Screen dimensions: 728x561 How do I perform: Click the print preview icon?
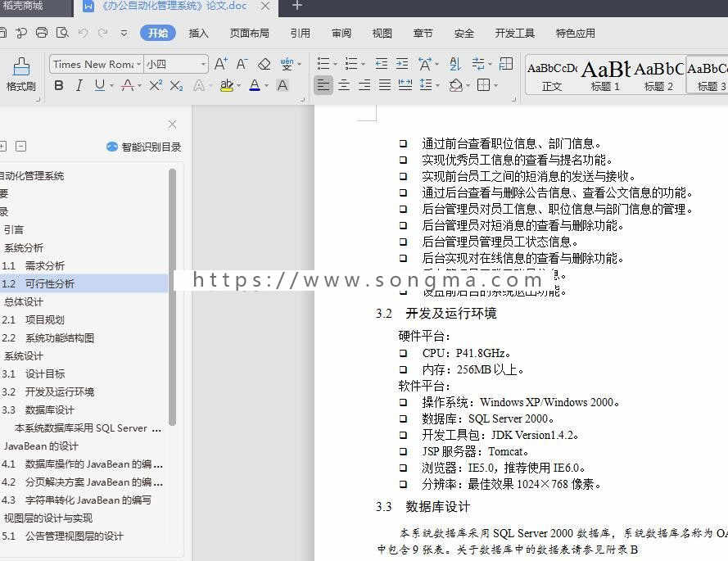[x=62, y=33]
